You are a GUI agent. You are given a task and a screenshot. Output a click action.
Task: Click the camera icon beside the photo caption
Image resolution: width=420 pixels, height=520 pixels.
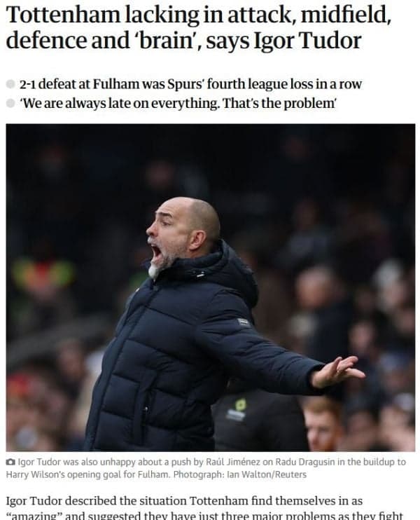(10, 462)
